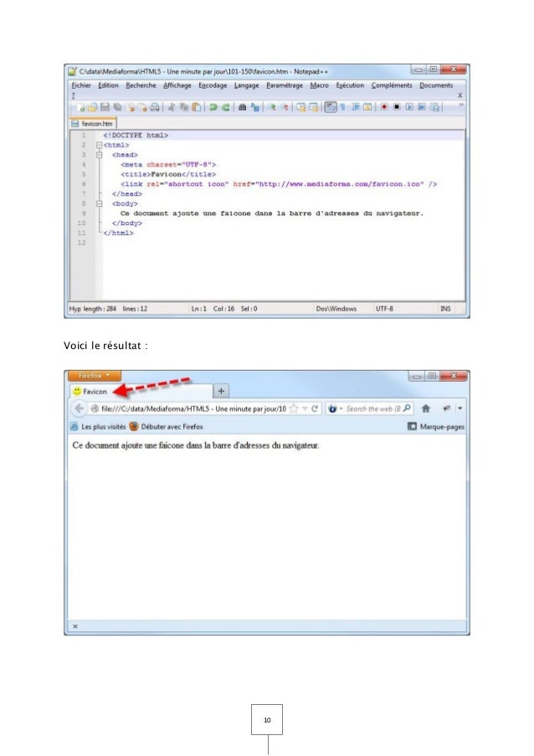Open the Paramétrage menu
This screenshot has width=534, height=756.
[285, 85]
